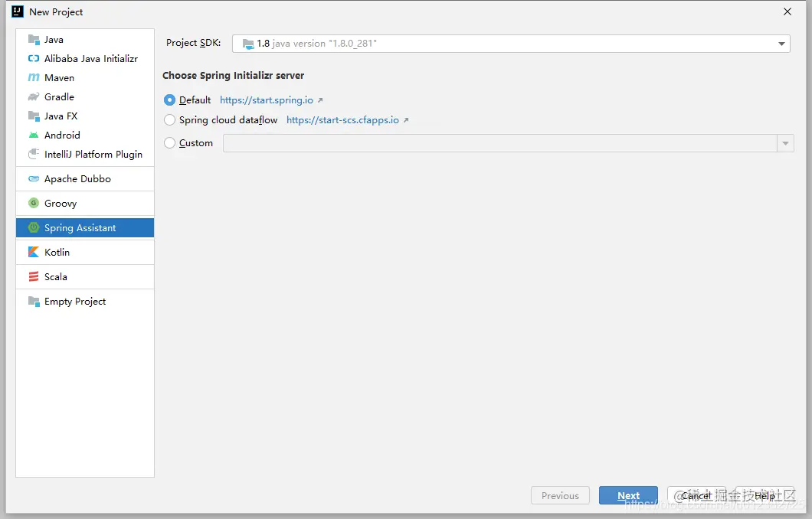Screen dimensions: 812x519
Task: Click the Spring Assistant leaf icon
Action: (x=34, y=227)
